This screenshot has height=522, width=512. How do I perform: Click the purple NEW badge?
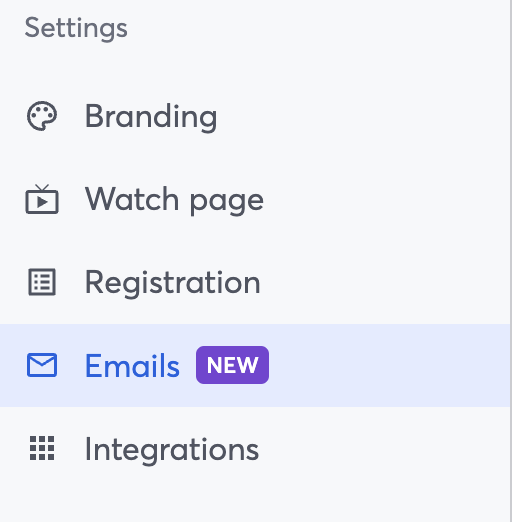click(232, 365)
